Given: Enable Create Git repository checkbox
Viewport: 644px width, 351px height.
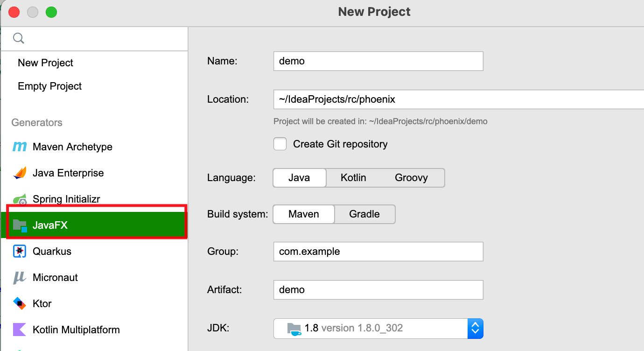Looking at the screenshot, I should coord(280,144).
